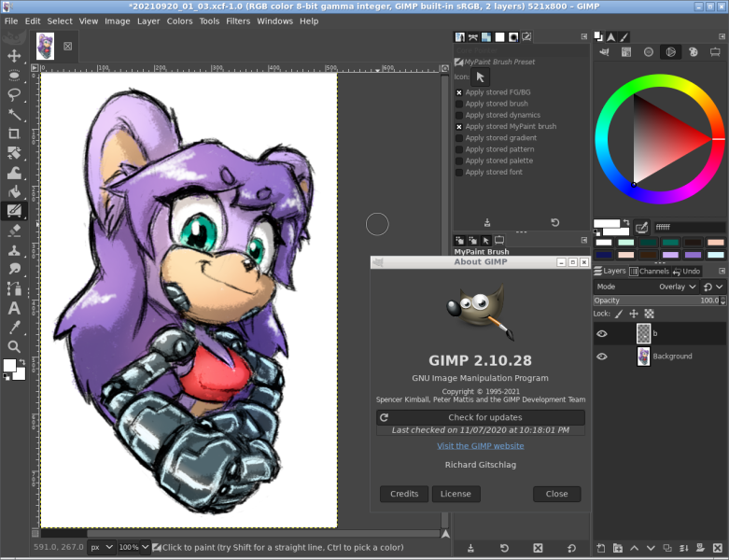Duplicate the selected layer
729x560 pixels.
pyautogui.click(x=667, y=548)
